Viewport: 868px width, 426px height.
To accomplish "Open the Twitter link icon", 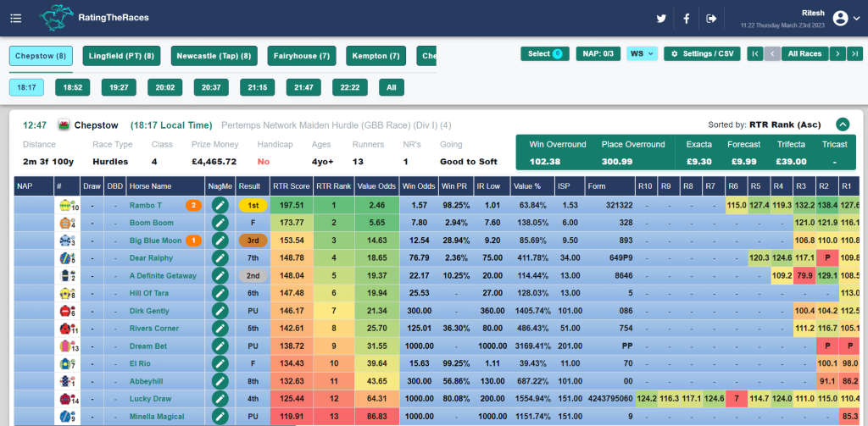I will click(661, 19).
